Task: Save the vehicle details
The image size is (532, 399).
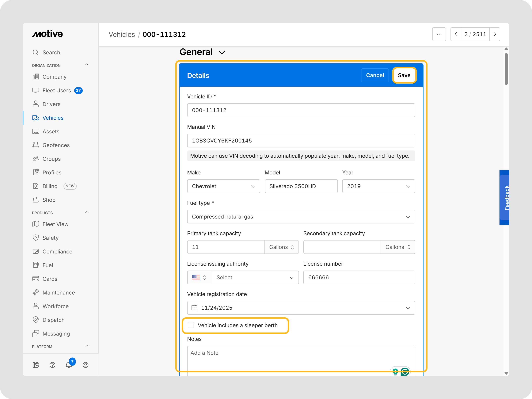Action: pyautogui.click(x=404, y=75)
